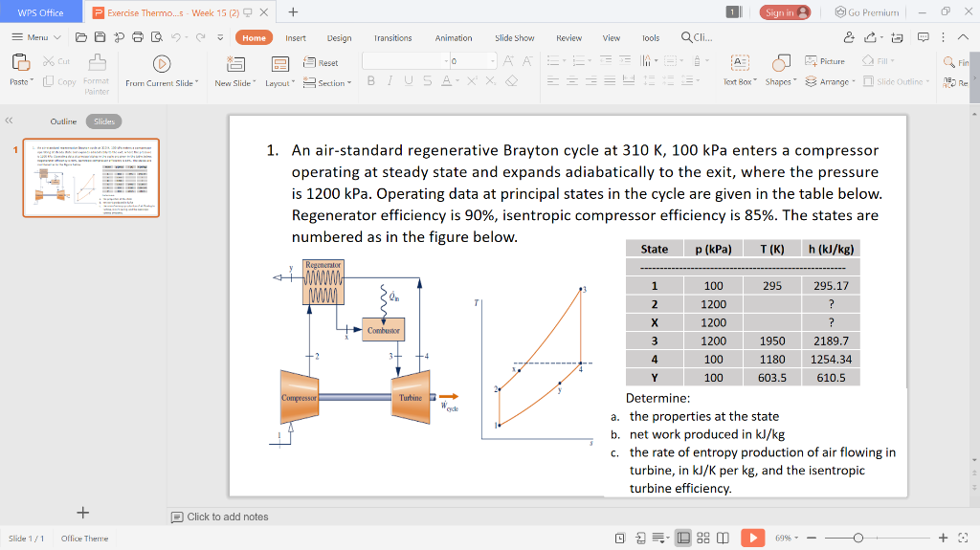Open the search command box
Image resolution: width=980 pixels, height=550 pixels.
coord(697,37)
